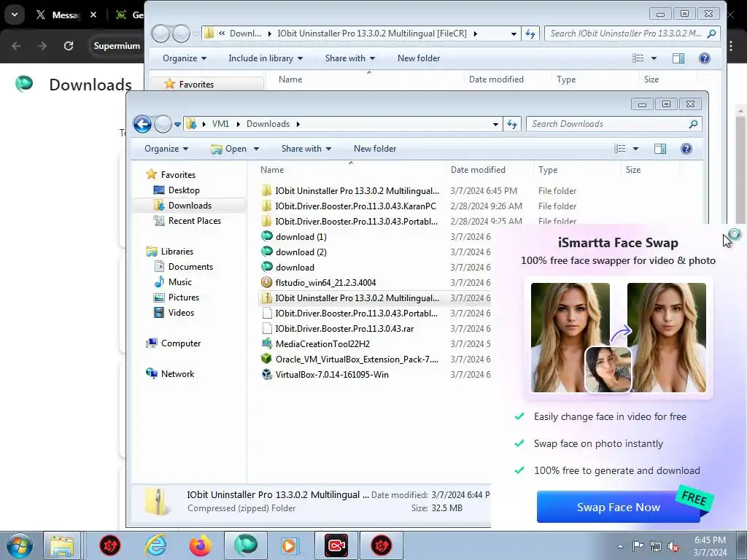Open Documents library in sidebar
The image size is (747, 560).
coord(190,267)
